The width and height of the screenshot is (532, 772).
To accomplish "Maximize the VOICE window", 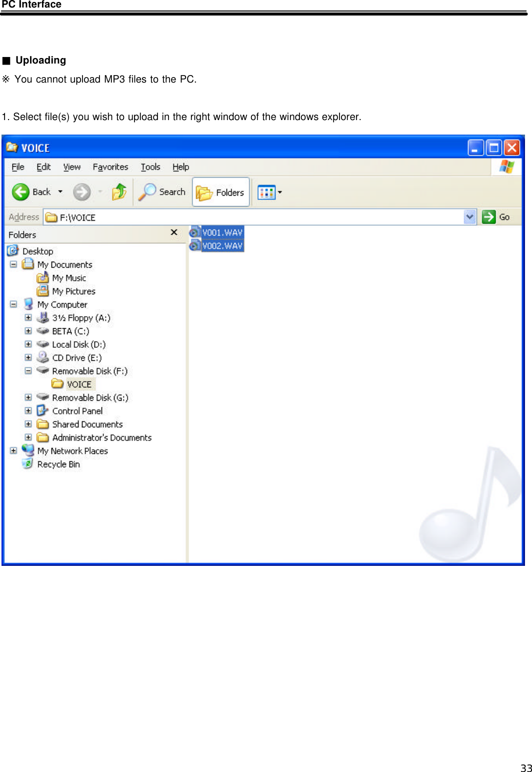I will 494,148.
